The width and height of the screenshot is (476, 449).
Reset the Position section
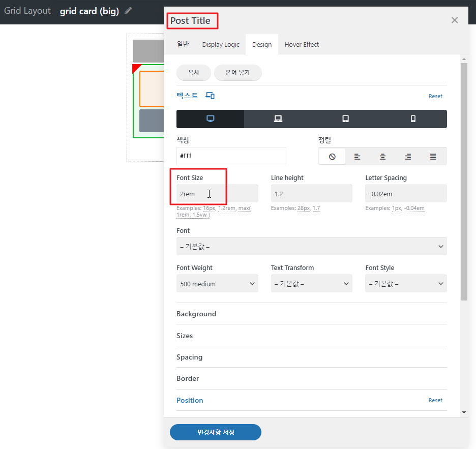tap(435, 400)
